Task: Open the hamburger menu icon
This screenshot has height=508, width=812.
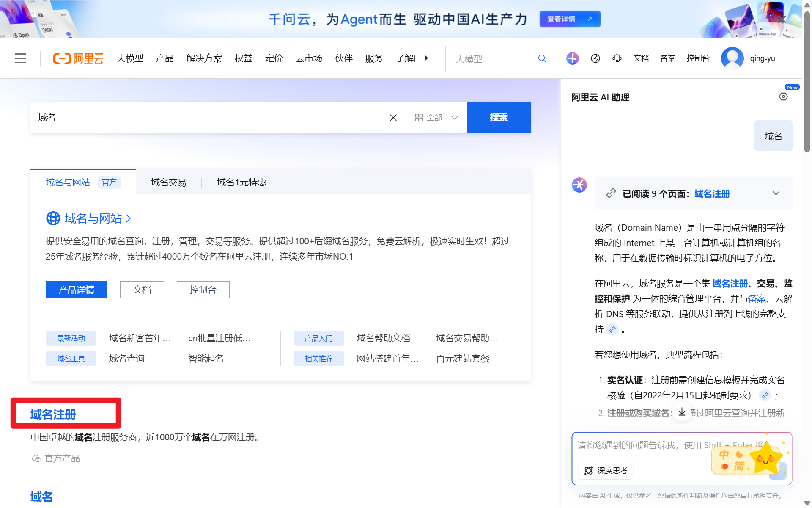Action: pos(20,58)
